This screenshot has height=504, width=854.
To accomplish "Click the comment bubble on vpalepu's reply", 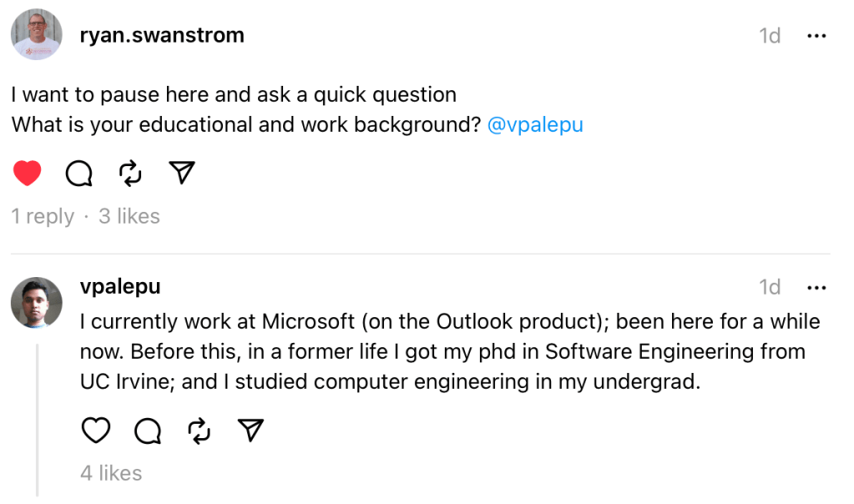I will (x=148, y=431).
